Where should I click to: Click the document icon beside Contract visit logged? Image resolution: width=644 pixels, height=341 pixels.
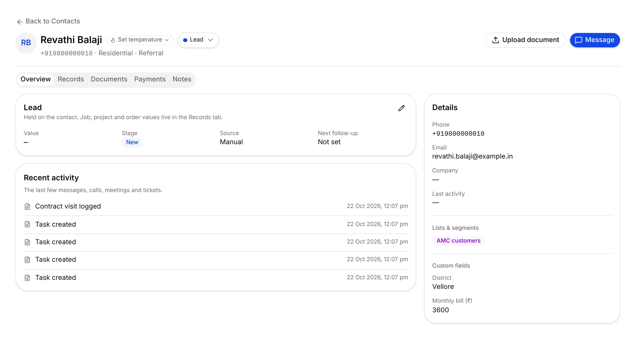click(27, 206)
